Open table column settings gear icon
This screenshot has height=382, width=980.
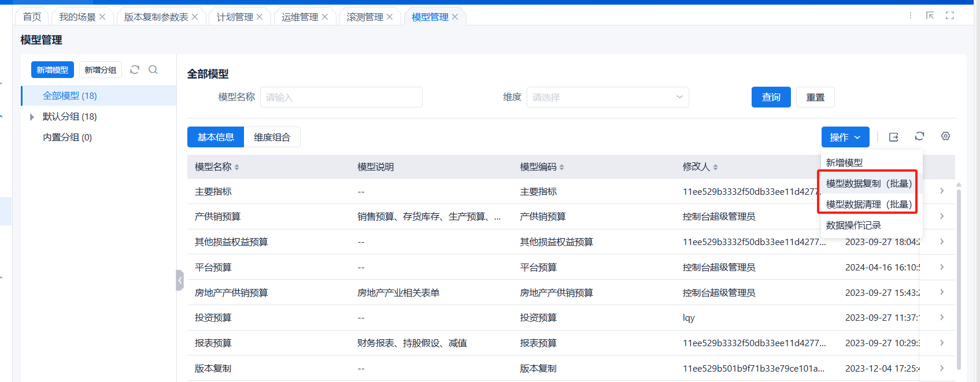click(x=945, y=136)
